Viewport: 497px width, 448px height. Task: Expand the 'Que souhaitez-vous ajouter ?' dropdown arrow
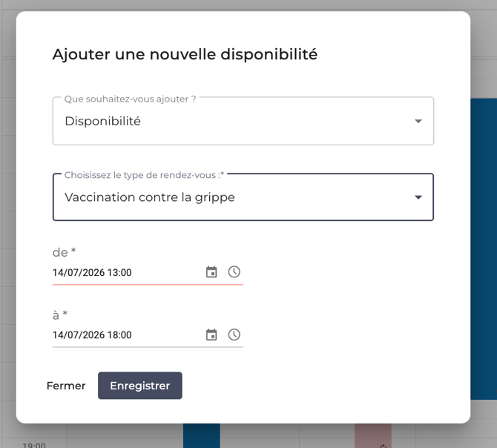[x=418, y=122]
